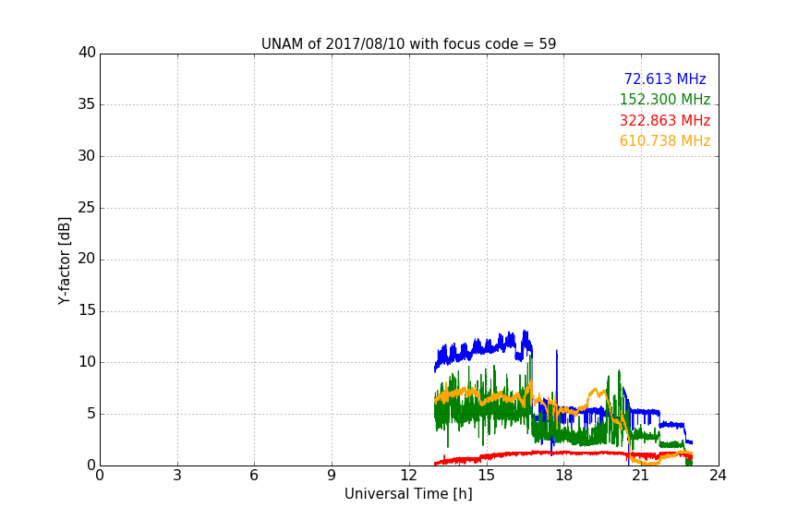The height and width of the screenshot is (532, 798).
Task: Click the y-axis tick label '20'
Action: [x=87, y=259]
